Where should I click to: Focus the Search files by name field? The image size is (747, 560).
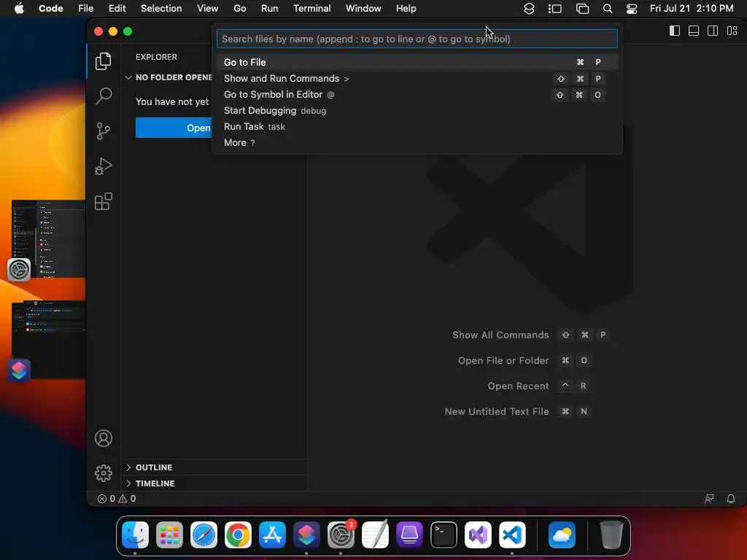417,39
